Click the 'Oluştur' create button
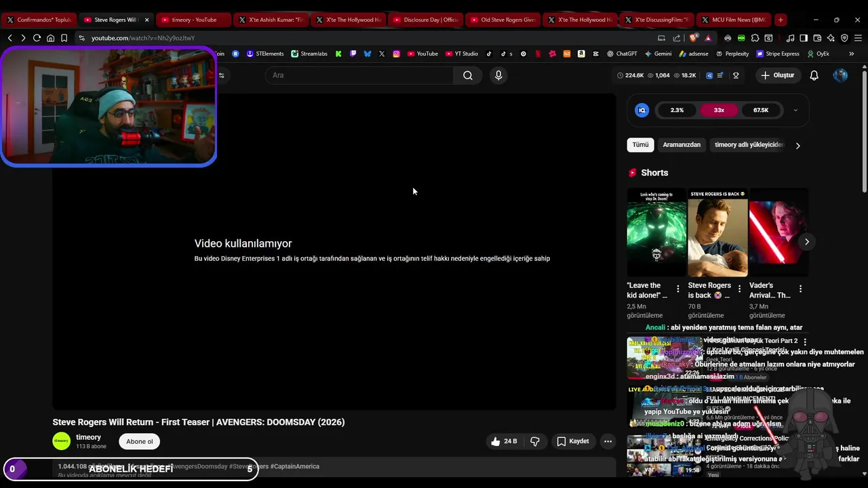 (x=777, y=75)
